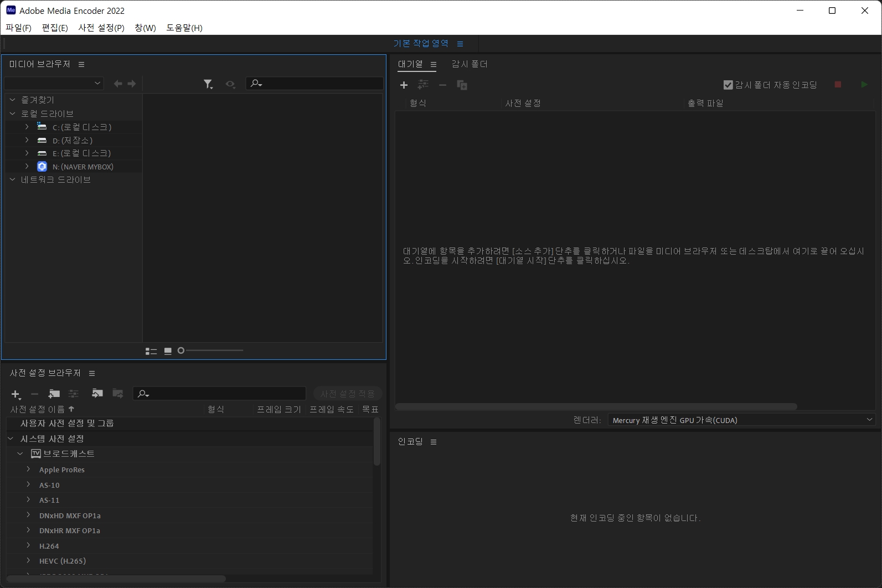The width and height of the screenshot is (882, 588).
Task: Click the queue horizontal scrollbar
Action: pos(596,406)
